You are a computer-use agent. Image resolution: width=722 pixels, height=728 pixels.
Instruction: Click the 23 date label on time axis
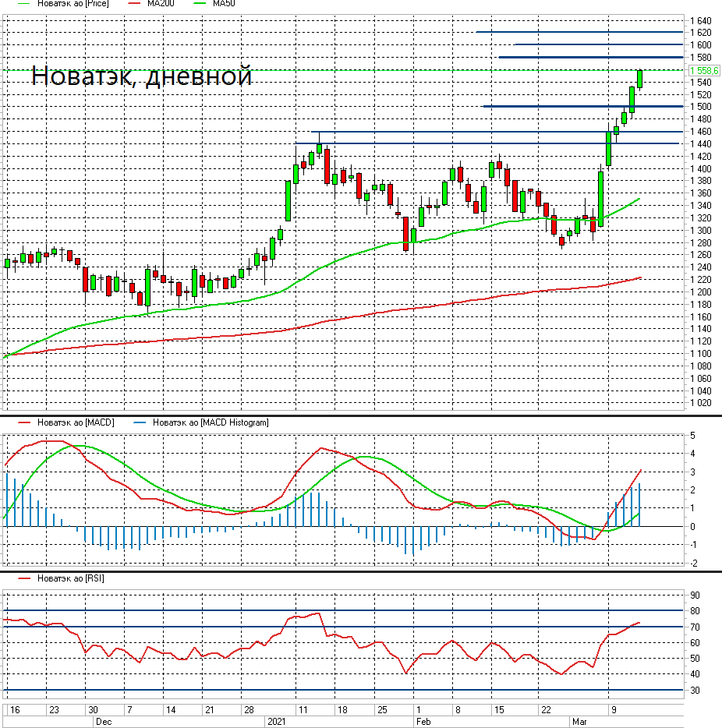tap(55, 710)
